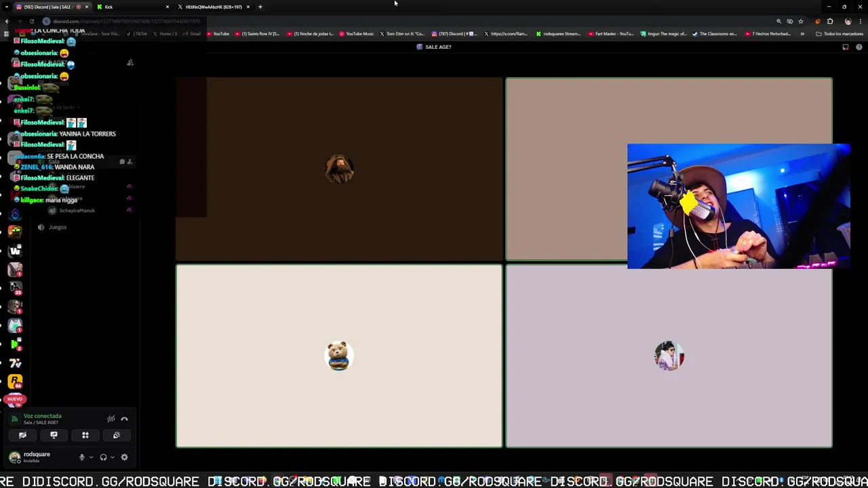Open the Chrome three-dot menu

[860, 21]
